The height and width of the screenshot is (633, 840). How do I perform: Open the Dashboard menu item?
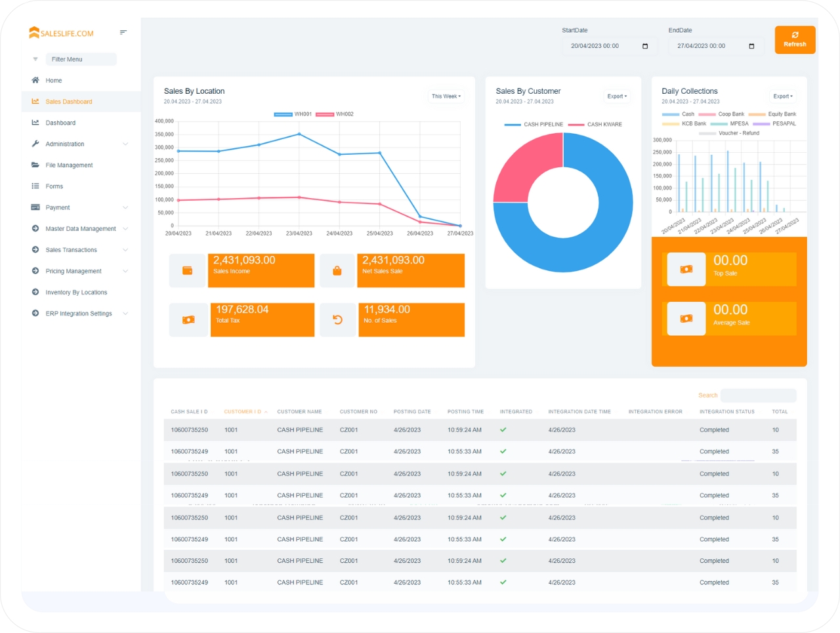pyautogui.click(x=81, y=123)
